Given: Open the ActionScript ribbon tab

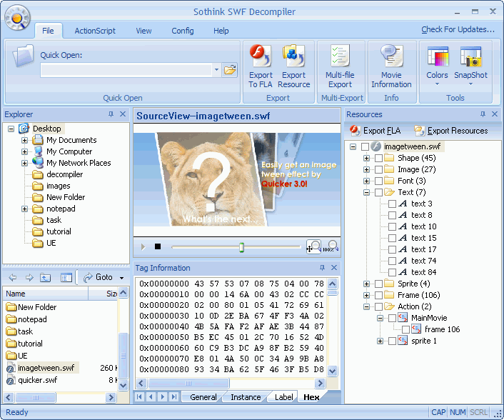Looking at the screenshot, I should tap(95, 31).
